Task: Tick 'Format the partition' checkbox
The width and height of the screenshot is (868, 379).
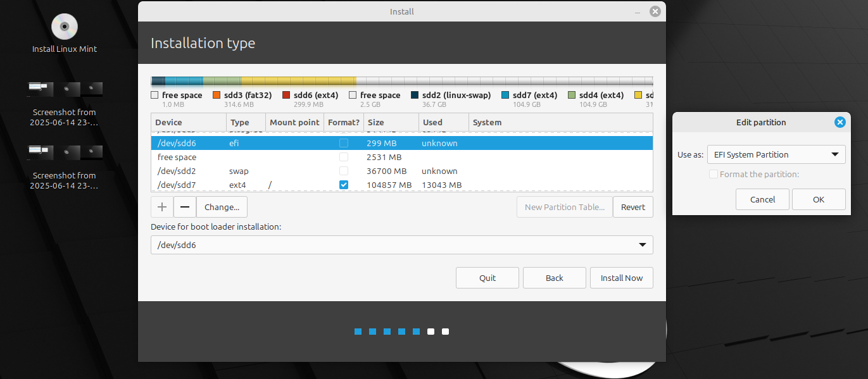Action: pyautogui.click(x=714, y=174)
